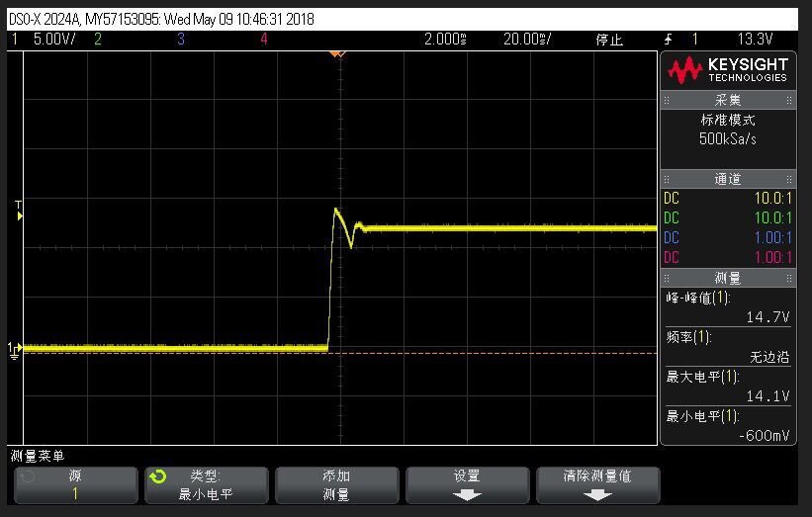812x517 pixels.
Task: Open the 类型 最小电平 type selector
Action: coord(207,485)
